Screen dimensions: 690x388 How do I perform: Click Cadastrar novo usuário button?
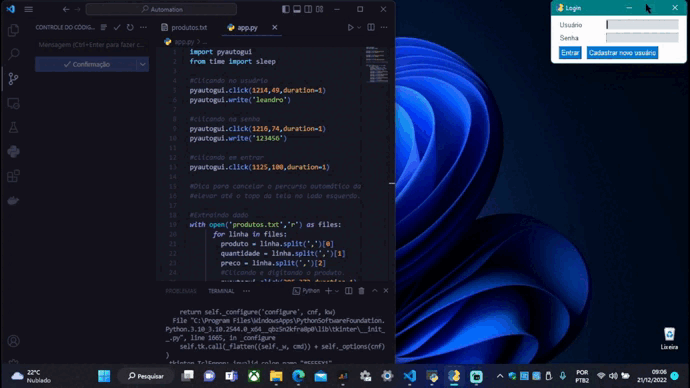[x=622, y=53]
